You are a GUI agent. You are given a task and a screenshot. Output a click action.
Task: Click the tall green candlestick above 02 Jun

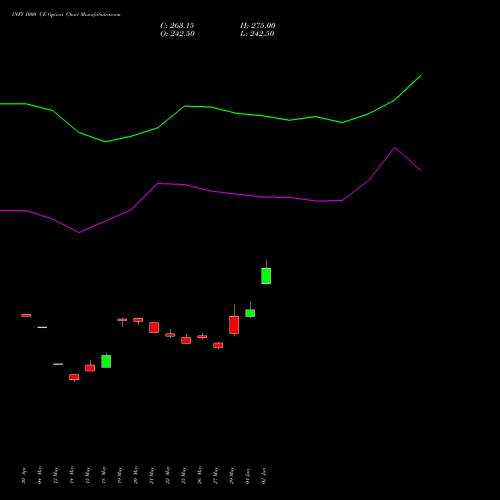(266, 276)
